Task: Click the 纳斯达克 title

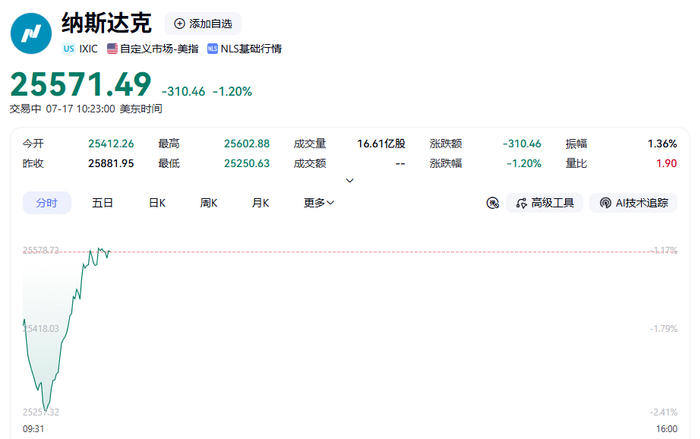Action: 106,23
